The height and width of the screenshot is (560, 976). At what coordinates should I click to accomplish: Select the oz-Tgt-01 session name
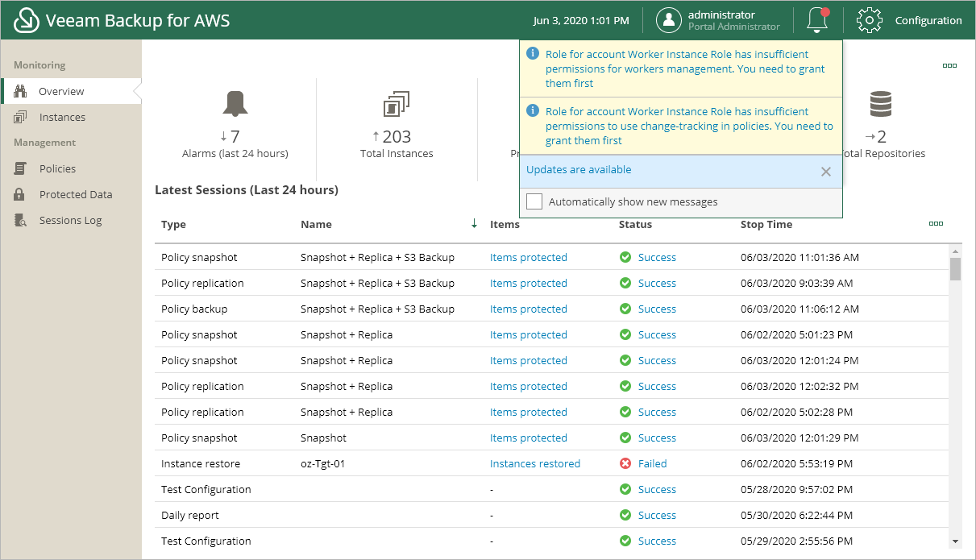pos(322,463)
